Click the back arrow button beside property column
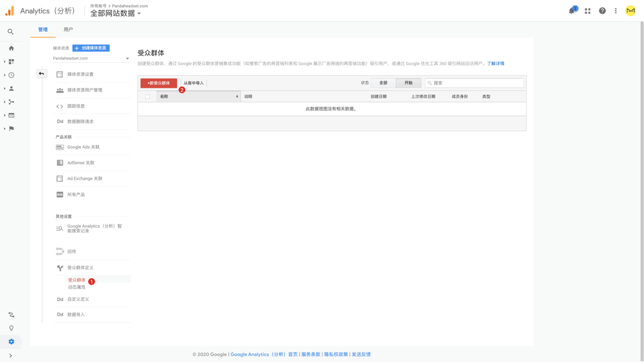 [41, 74]
